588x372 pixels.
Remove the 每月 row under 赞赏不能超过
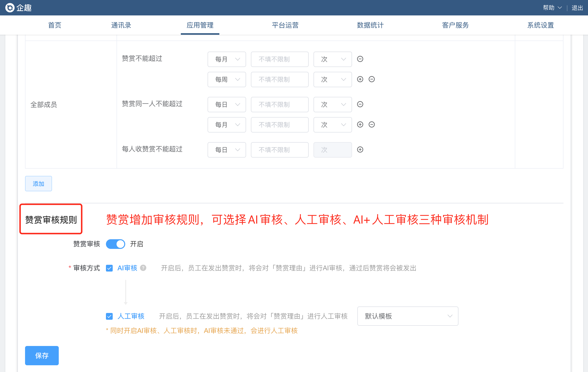(360, 59)
